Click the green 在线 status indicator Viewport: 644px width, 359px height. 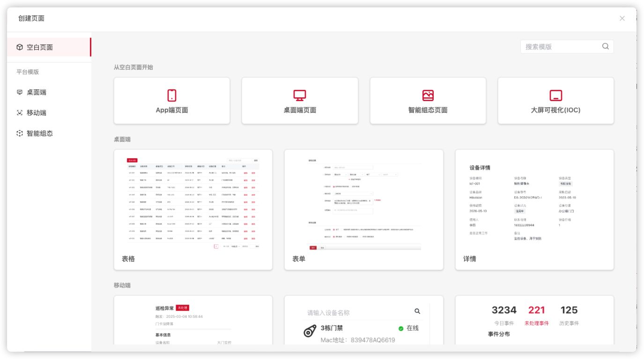click(x=400, y=328)
